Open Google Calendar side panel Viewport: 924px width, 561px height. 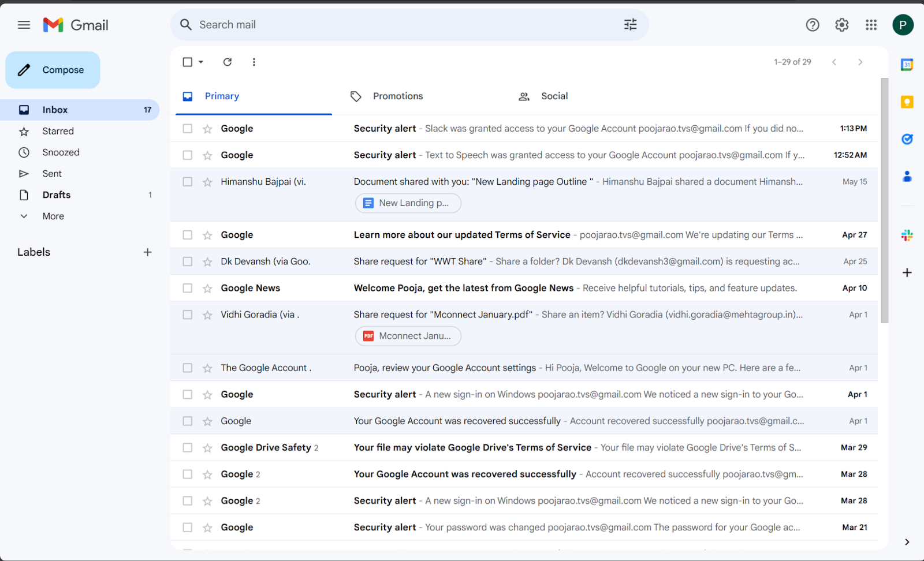[x=907, y=65]
